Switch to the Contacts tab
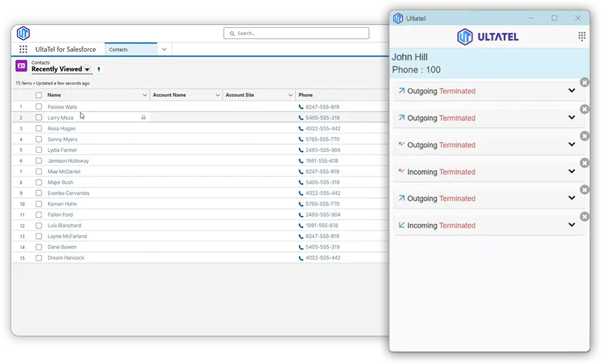The image size is (601, 364). 130,49
